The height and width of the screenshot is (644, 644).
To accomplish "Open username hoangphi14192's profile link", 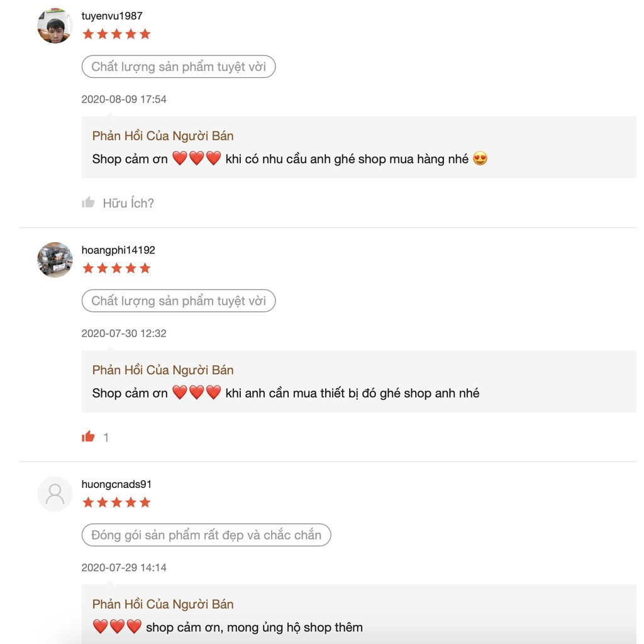I will point(118,250).
